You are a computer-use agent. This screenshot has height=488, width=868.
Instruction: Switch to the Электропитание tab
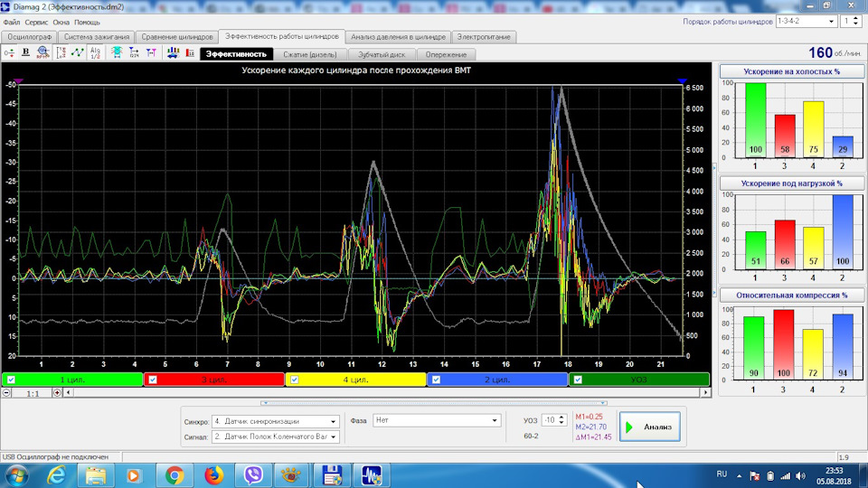tap(484, 37)
